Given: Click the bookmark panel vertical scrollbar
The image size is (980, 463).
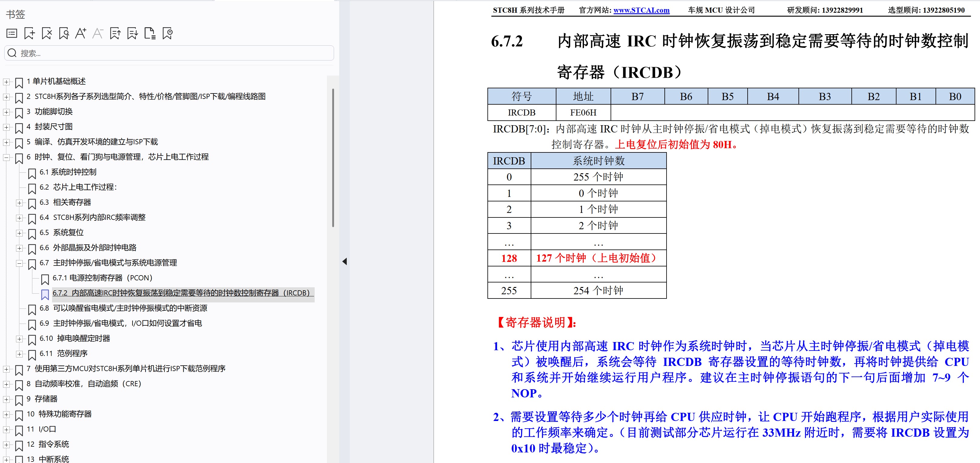Looking at the screenshot, I should (x=333, y=158).
